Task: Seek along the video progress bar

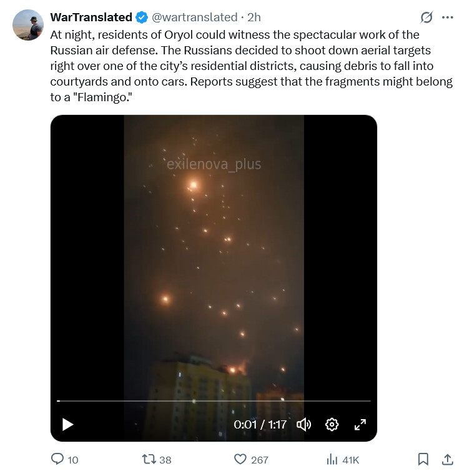Action: [x=214, y=401]
